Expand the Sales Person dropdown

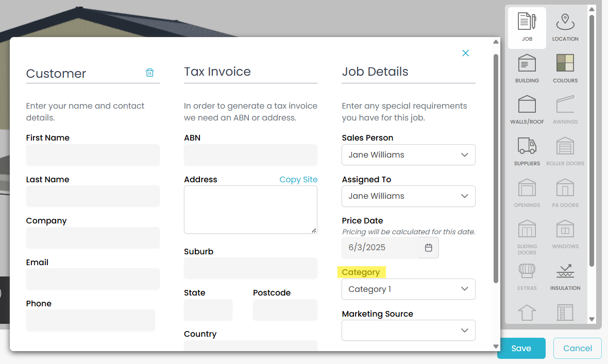(408, 155)
